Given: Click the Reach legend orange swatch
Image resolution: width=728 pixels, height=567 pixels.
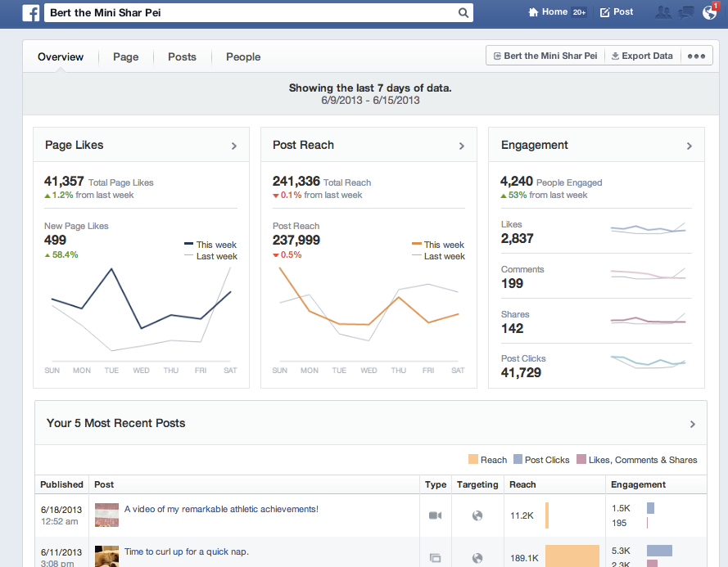Looking at the screenshot, I should pyautogui.click(x=473, y=459).
